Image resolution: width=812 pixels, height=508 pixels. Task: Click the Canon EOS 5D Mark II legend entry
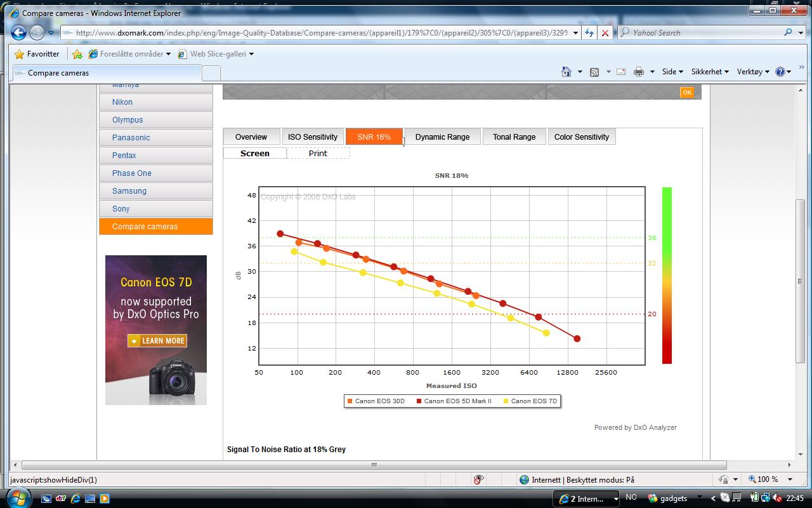454,401
